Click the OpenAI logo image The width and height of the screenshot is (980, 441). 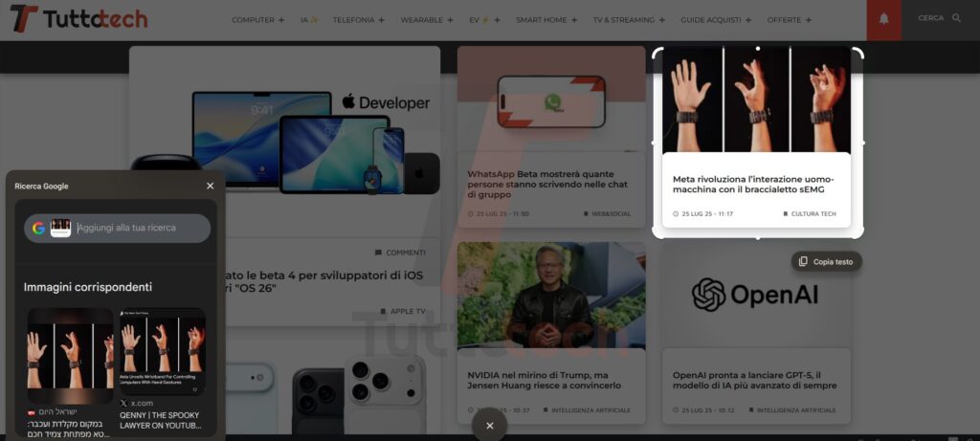pos(756,295)
